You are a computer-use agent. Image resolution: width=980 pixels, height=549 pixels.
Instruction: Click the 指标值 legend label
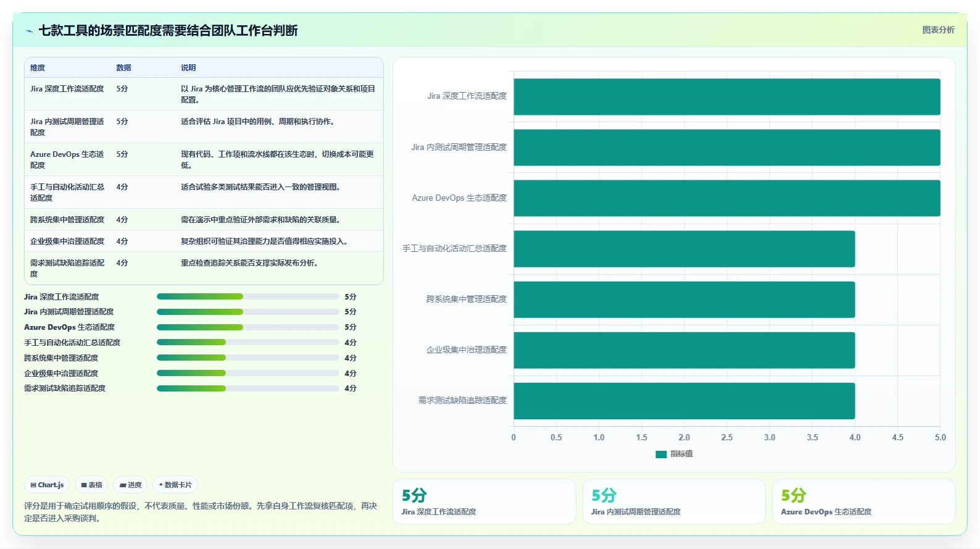[x=681, y=454]
